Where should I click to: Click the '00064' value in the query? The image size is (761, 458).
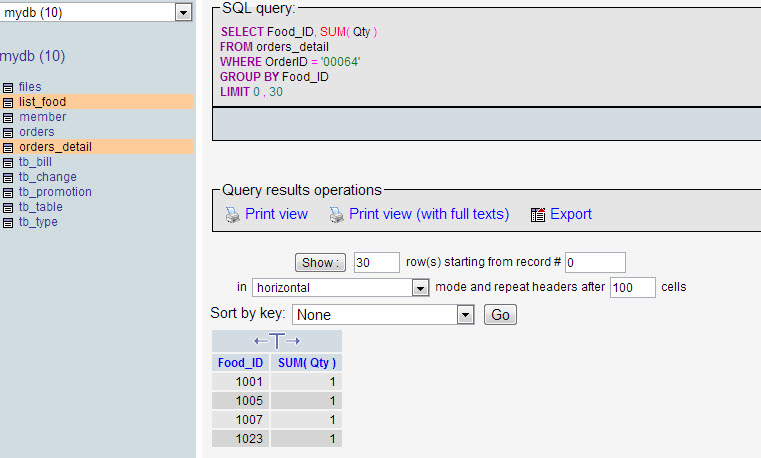tap(340, 62)
